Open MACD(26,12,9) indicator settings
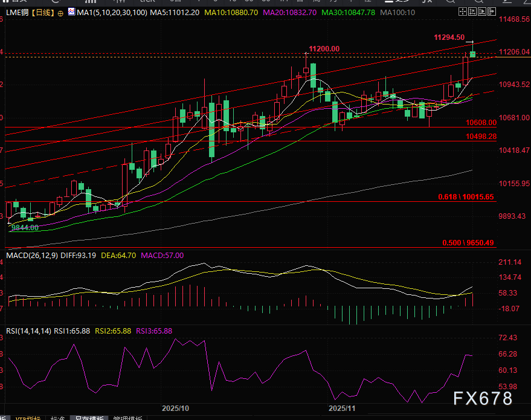The height and width of the screenshot is (420, 531). click(30, 256)
